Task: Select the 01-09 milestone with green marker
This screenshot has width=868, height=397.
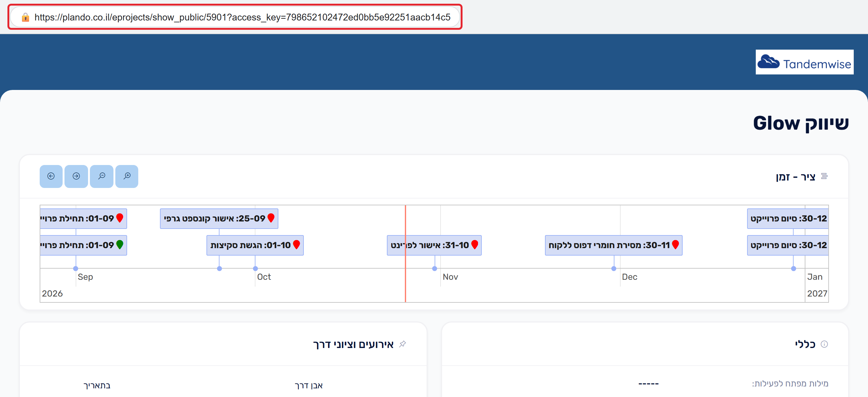Action: tap(83, 245)
